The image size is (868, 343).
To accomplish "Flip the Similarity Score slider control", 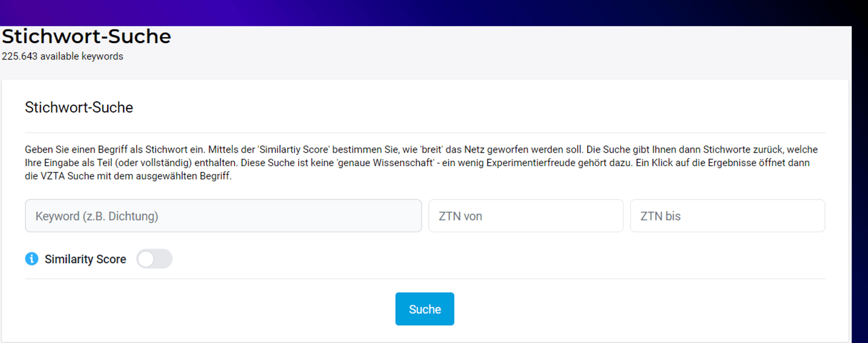I will [154, 258].
